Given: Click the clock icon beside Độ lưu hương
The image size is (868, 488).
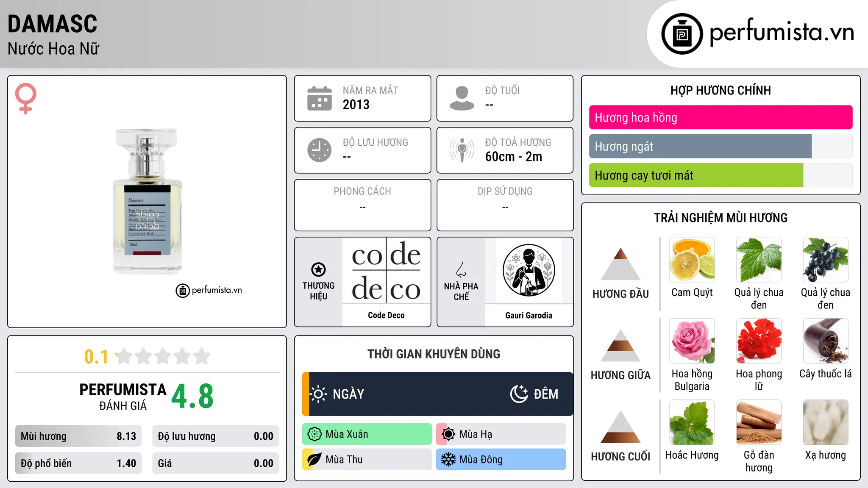Looking at the screenshot, I should [x=320, y=150].
